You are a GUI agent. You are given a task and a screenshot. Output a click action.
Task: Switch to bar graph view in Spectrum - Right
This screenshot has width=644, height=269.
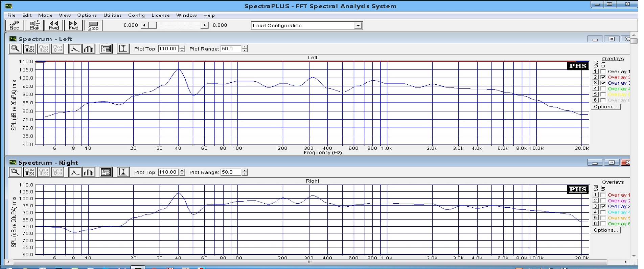pos(89,172)
